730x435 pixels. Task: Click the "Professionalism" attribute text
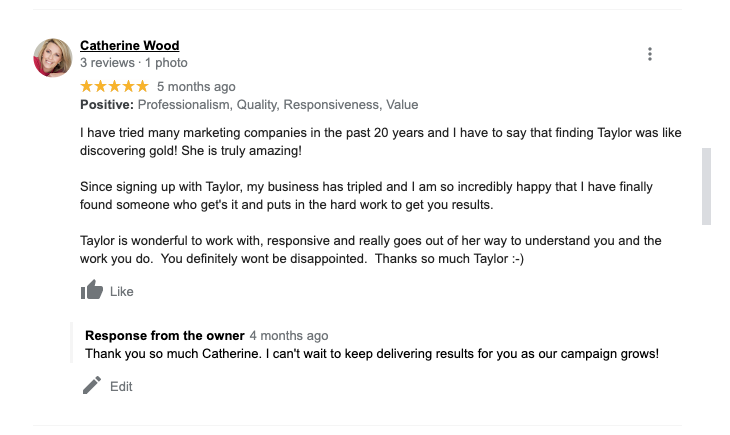pyautogui.click(x=186, y=105)
